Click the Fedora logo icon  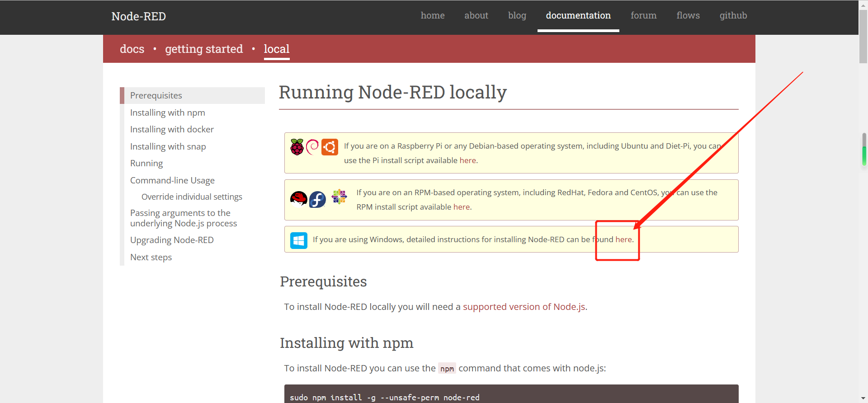pyautogui.click(x=317, y=199)
